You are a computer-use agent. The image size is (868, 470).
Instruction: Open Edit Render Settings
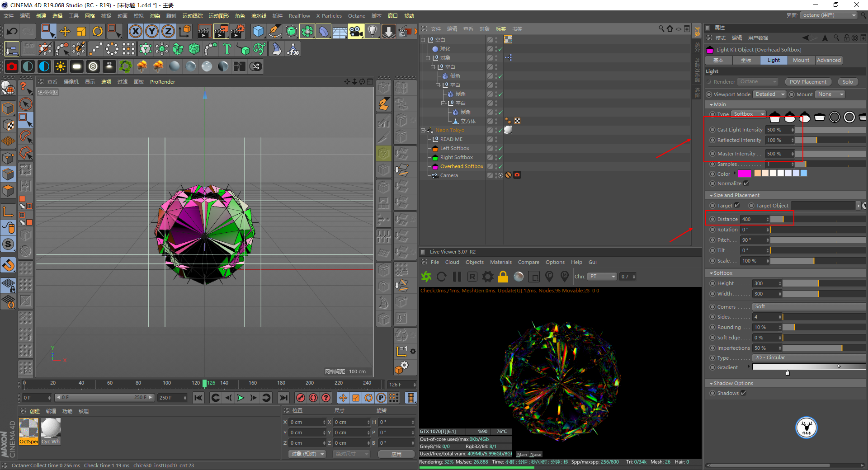[237, 31]
